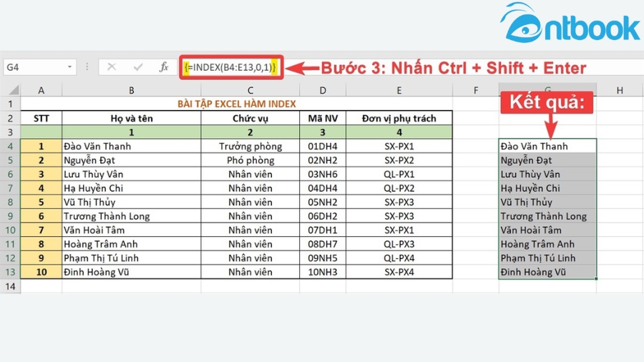Expand the Name Box dropdown arrow
Screen dimensions: 644x362
coord(69,67)
